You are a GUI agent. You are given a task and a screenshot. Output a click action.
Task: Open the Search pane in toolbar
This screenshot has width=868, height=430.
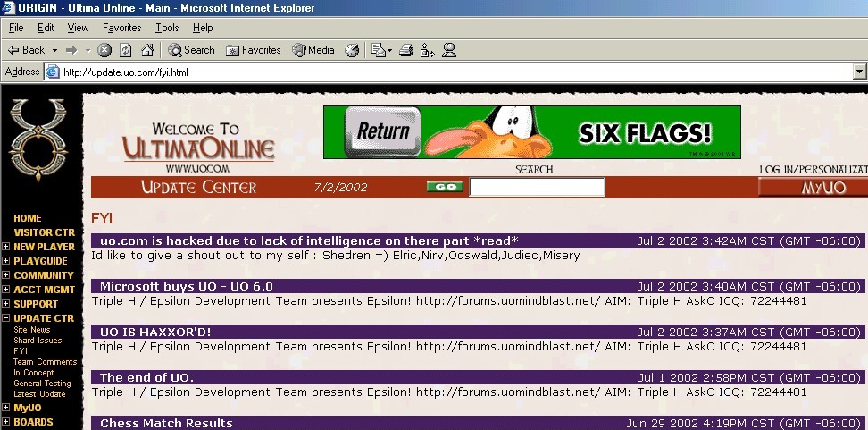[x=191, y=50]
